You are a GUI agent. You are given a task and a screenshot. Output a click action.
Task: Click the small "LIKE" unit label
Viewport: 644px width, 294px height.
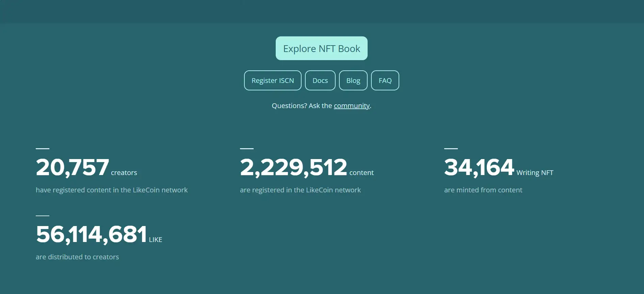(x=156, y=240)
